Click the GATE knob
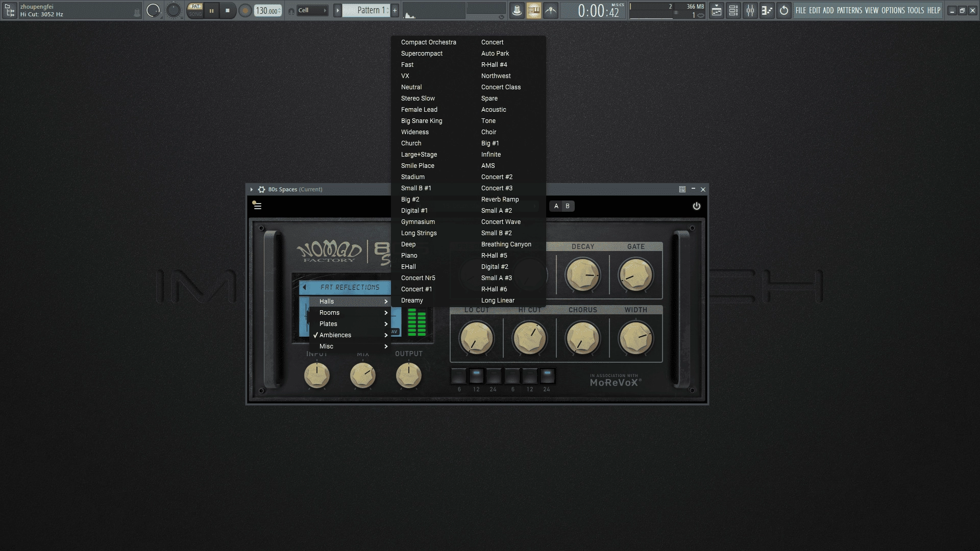This screenshot has width=980, height=551. (635, 275)
